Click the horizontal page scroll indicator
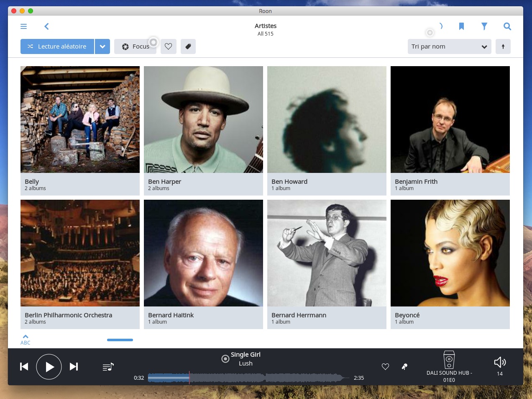 [x=120, y=340]
